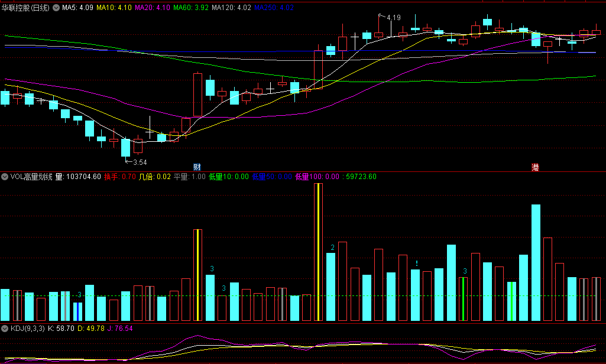Click the 59723.60 average volume value
Screen dimensions: 606x364
361,177
